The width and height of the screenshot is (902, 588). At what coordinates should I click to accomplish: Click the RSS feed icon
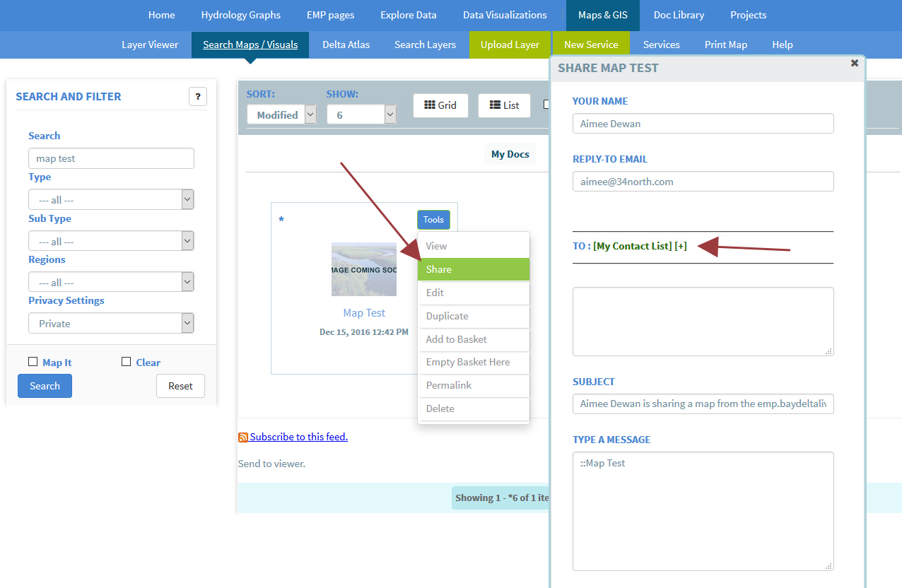pyautogui.click(x=243, y=437)
